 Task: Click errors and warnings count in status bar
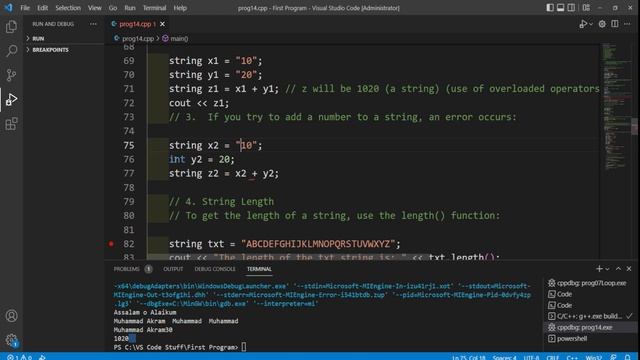pos(19,357)
